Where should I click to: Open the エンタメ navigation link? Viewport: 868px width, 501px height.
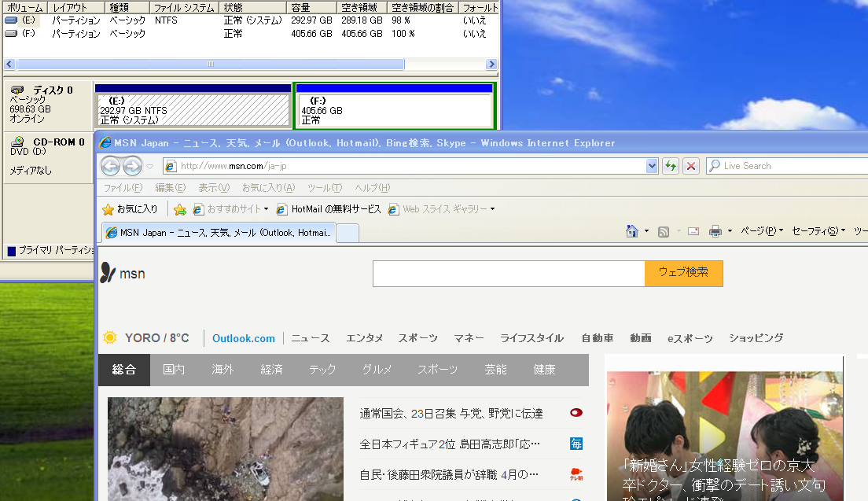(x=364, y=338)
